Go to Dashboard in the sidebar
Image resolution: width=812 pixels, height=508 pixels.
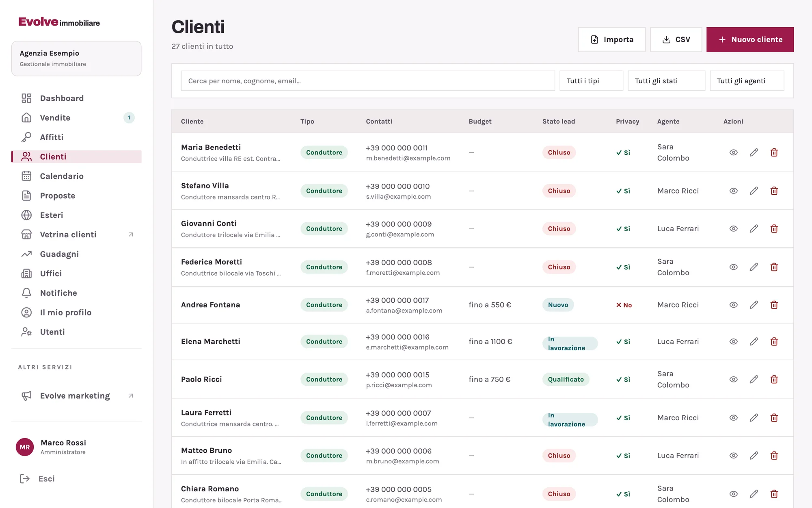76,98
